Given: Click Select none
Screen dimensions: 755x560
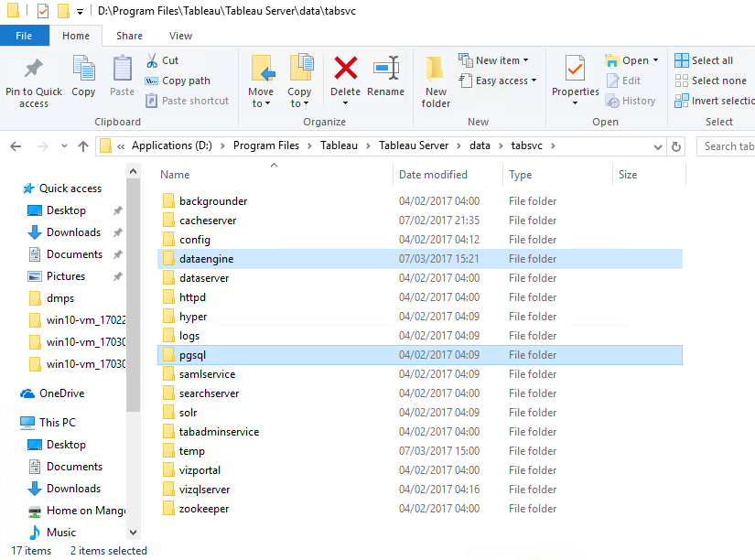Looking at the screenshot, I should [711, 81].
